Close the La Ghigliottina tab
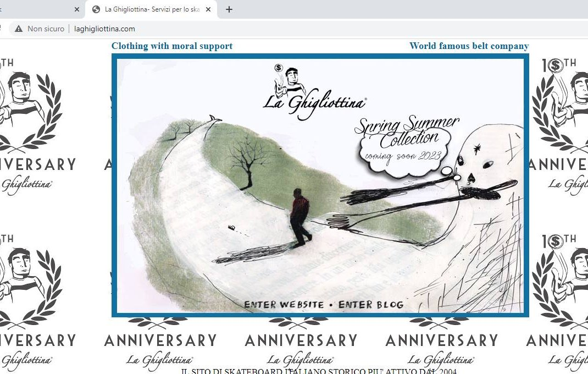 point(208,9)
